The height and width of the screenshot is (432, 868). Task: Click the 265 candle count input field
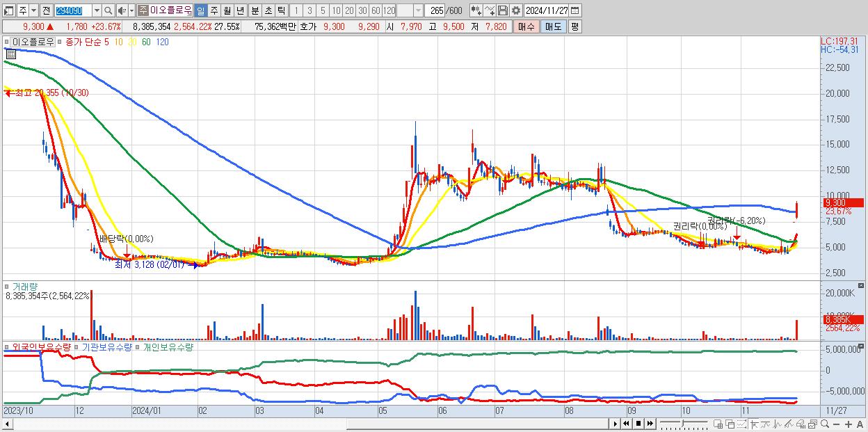pyautogui.click(x=435, y=10)
